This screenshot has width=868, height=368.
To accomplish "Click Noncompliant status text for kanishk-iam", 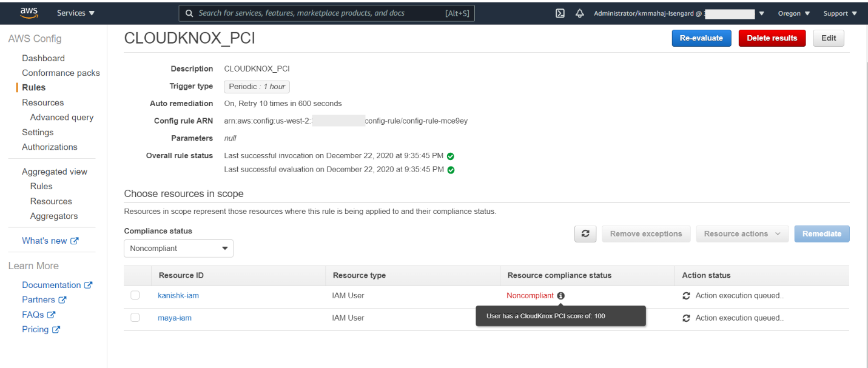I will pyautogui.click(x=530, y=296).
